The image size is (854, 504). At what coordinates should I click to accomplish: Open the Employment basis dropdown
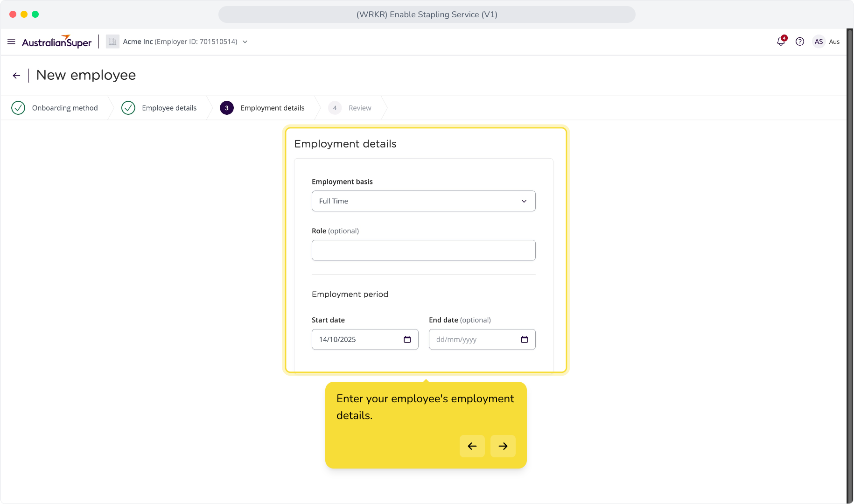click(x=423, y=201)
